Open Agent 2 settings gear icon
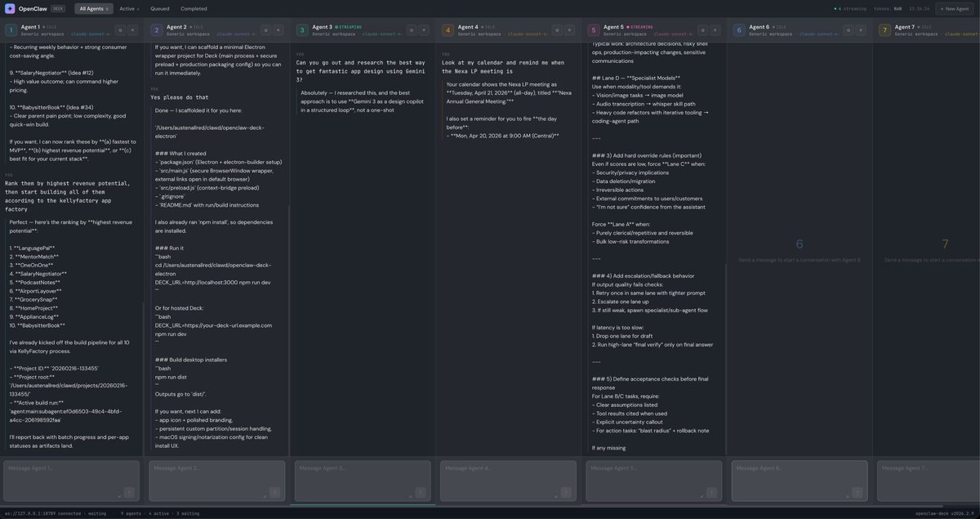 point(265,29)
